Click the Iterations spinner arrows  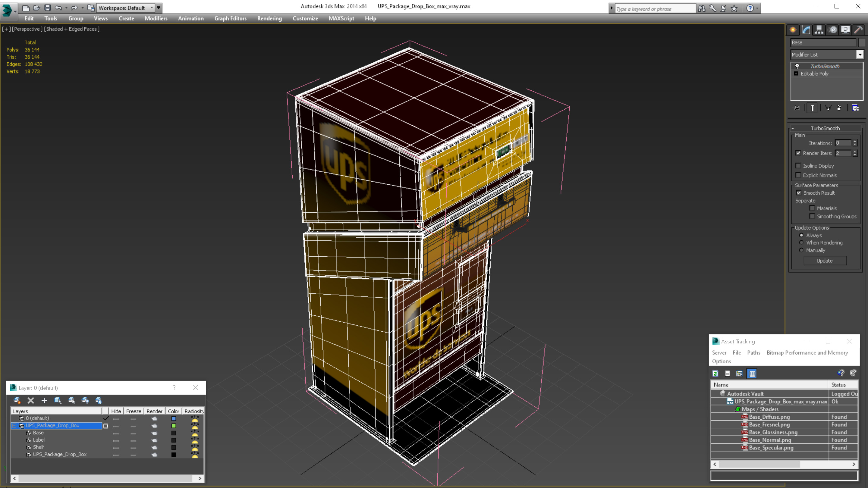tap(855, 143)
